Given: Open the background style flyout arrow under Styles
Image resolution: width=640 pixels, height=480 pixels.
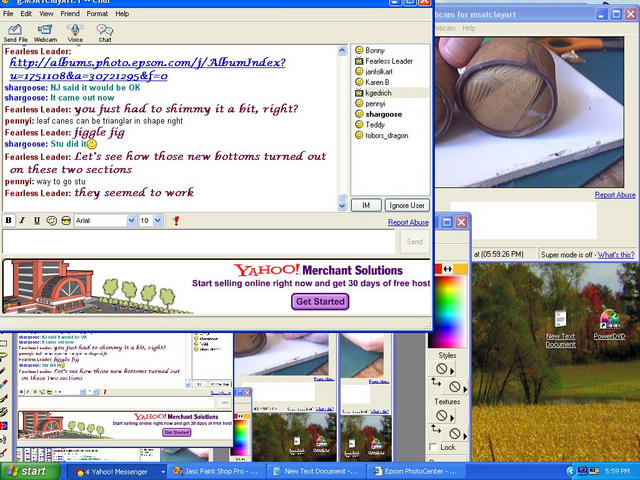Looking at the screenshot, I should [465, 389].
